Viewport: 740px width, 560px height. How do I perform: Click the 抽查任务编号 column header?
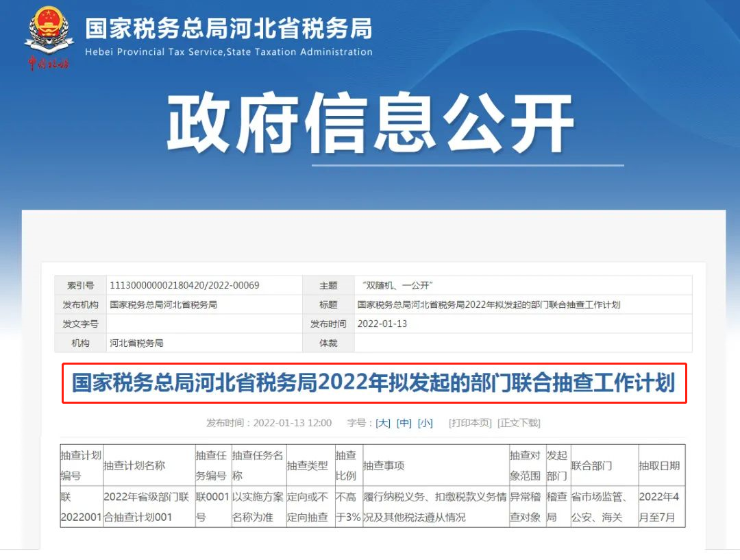(213, 465)
